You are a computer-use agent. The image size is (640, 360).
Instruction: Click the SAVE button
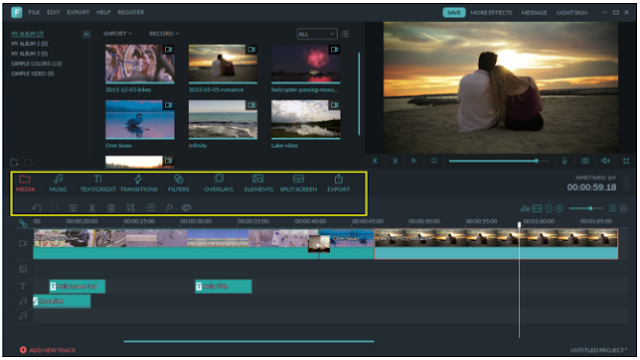coord(453,13)
